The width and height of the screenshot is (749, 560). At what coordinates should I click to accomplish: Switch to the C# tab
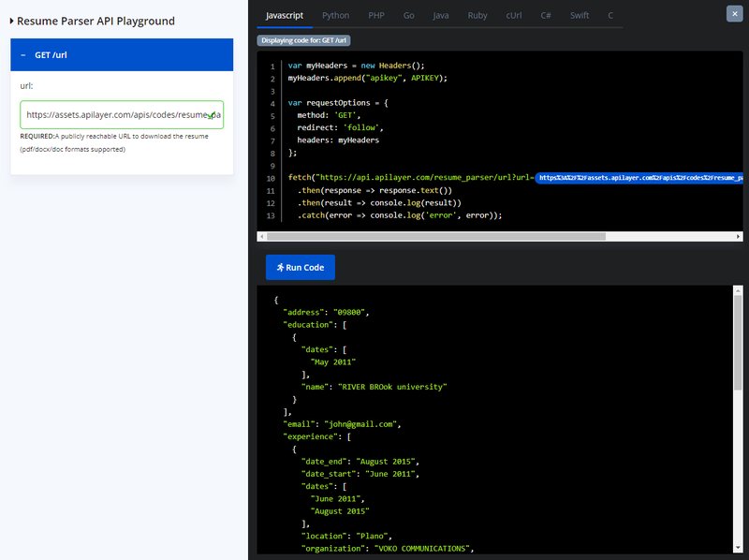pyautogui.click(x=546, y=16)
